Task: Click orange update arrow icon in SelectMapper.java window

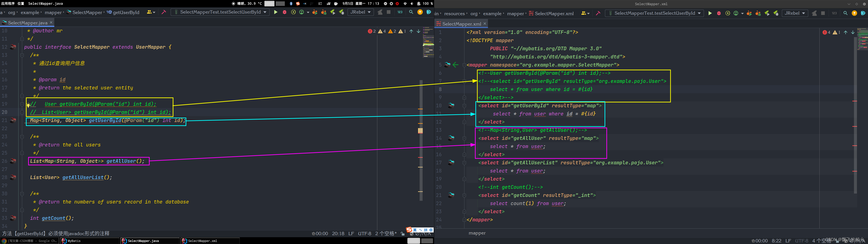Action: click(420, 12)
